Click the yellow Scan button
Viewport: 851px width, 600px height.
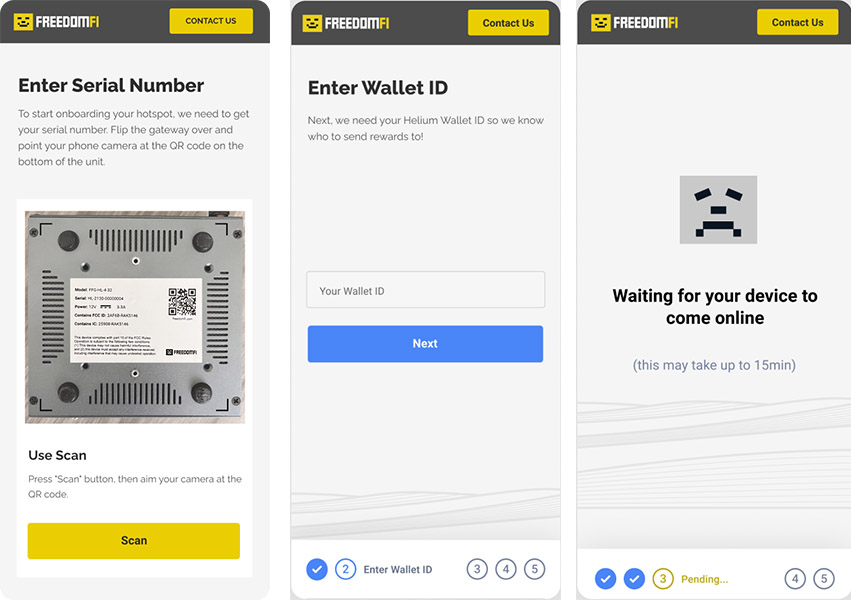tap(134, 541)
